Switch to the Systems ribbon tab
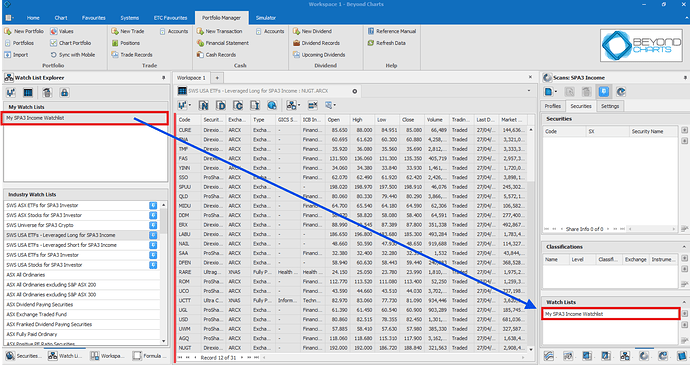Screen dimensions: 690x365 tap(130, 18)
